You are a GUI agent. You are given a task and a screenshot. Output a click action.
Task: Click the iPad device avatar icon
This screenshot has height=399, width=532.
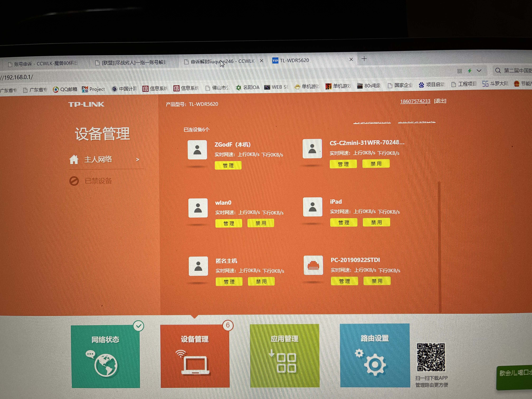pos(312,207)
